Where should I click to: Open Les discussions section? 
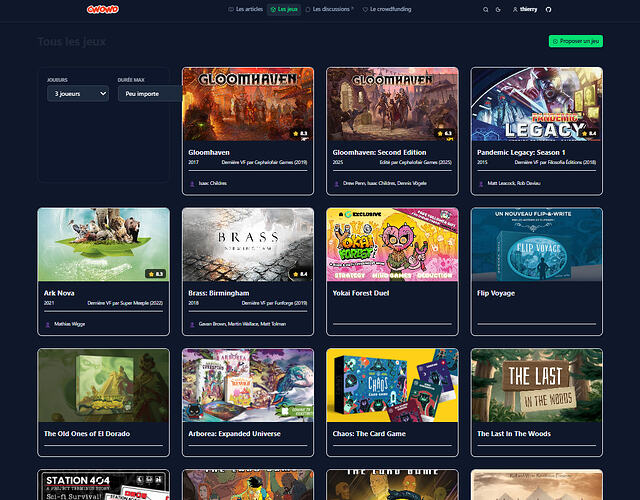(331, 9)
